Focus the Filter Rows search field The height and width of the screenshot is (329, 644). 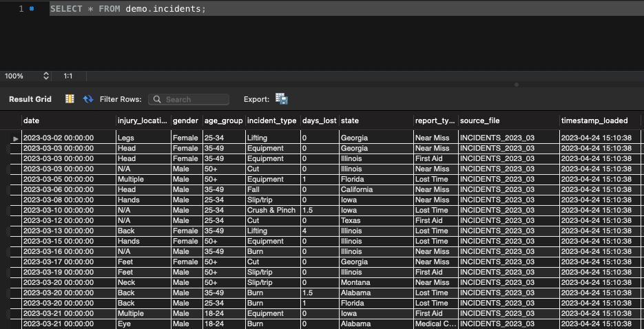click(x=189, y=99)
